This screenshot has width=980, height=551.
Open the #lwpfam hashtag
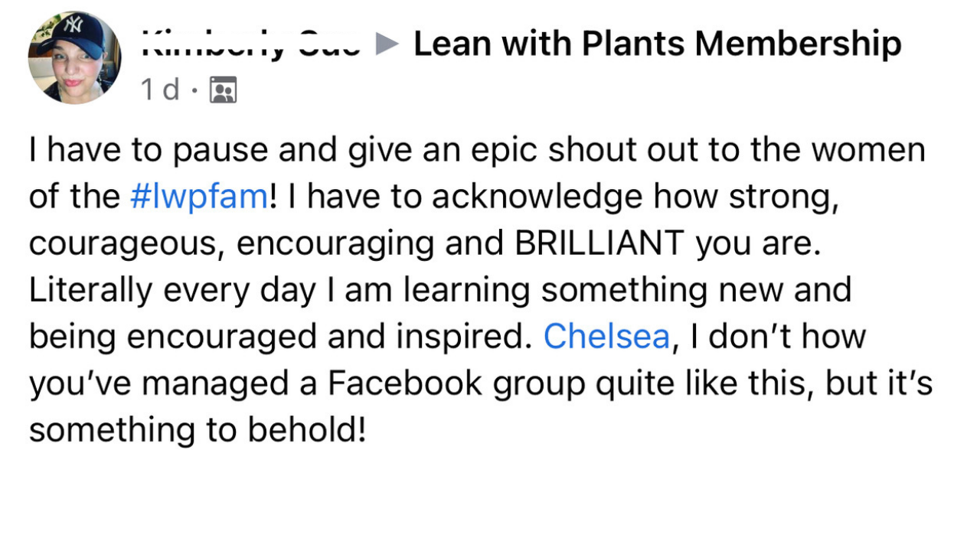(x=199, y=197)
